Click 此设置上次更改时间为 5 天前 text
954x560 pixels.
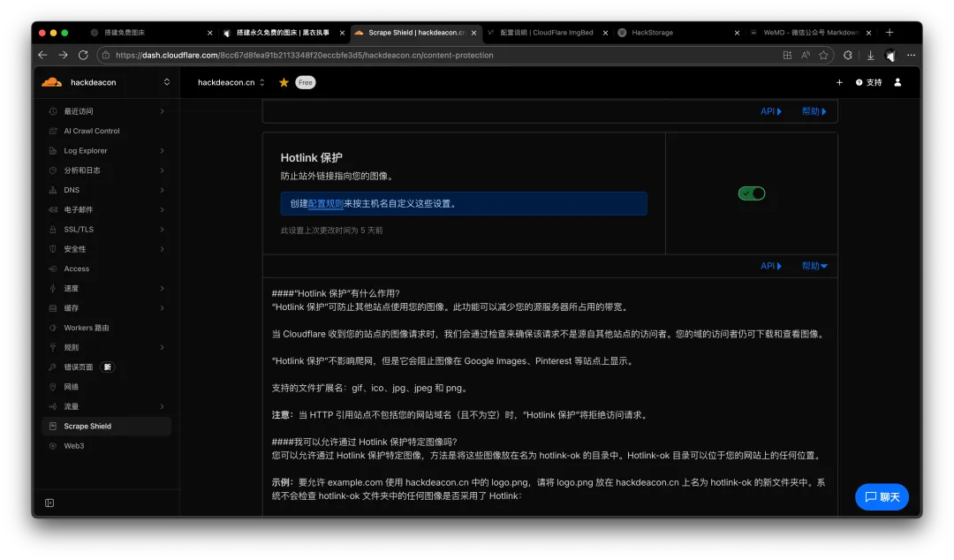331,231
